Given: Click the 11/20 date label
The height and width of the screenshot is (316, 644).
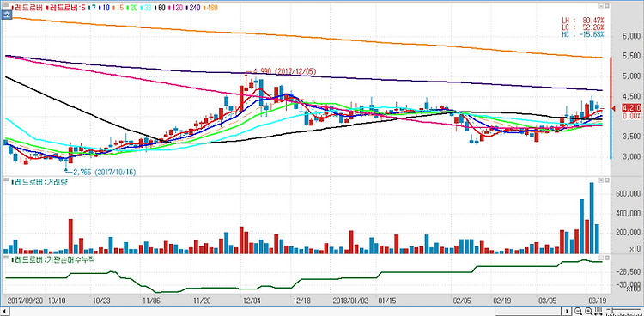Looking at the screenshot, I should [202, 301].
